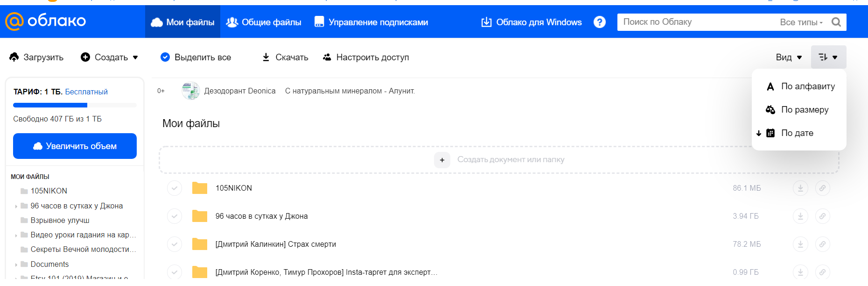Click Настроить доступ button
Viewport: 868px width, 286px height.
coord(366,57)
